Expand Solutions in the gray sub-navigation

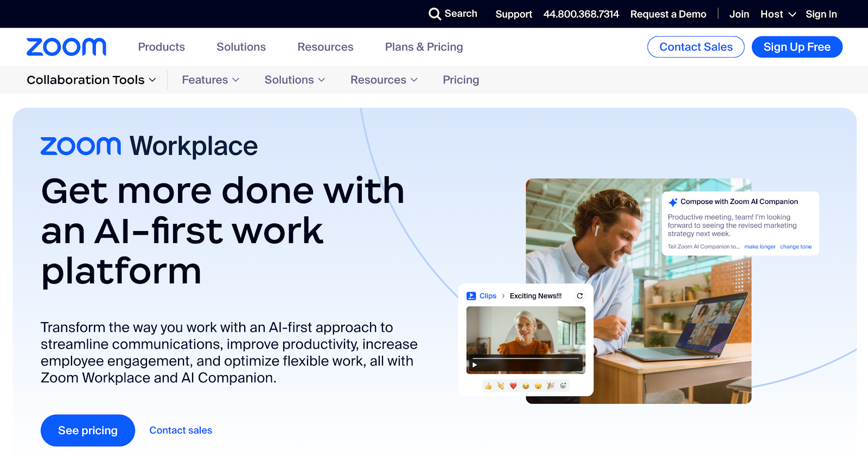coord(295,80)
